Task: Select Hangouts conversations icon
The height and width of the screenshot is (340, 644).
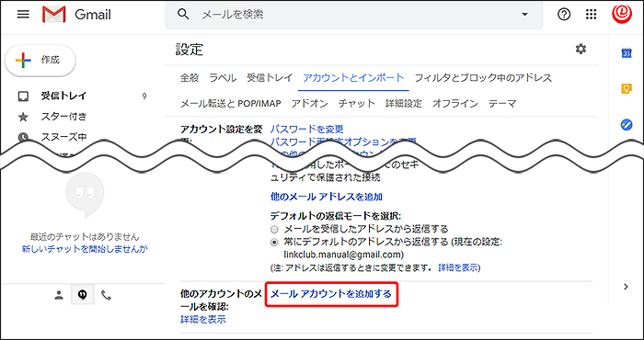Action: pyautogui.click(x=83, y=295)
